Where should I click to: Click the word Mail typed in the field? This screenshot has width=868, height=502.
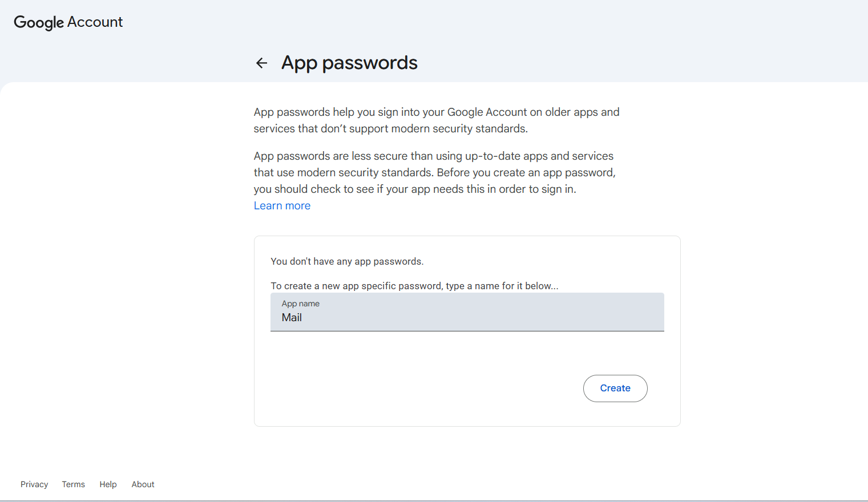tap(292, 318)
